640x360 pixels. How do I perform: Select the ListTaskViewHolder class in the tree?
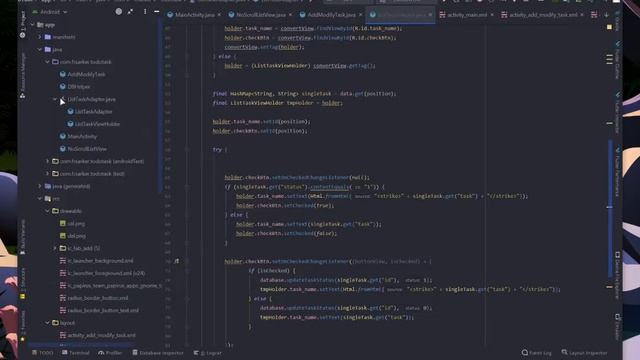coord(94,124)
